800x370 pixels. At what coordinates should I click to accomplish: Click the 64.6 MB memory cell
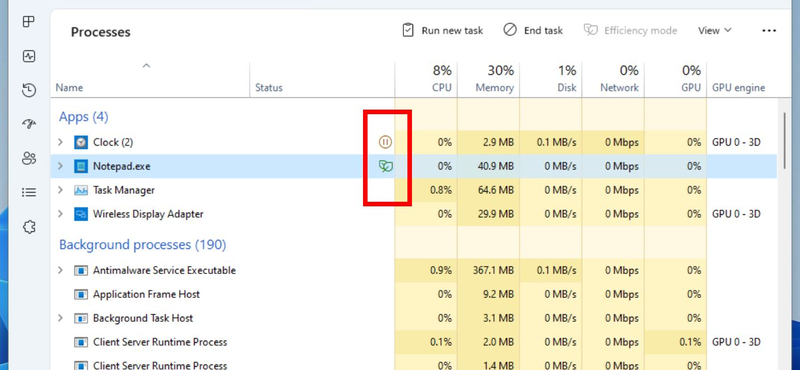[488, 190]
